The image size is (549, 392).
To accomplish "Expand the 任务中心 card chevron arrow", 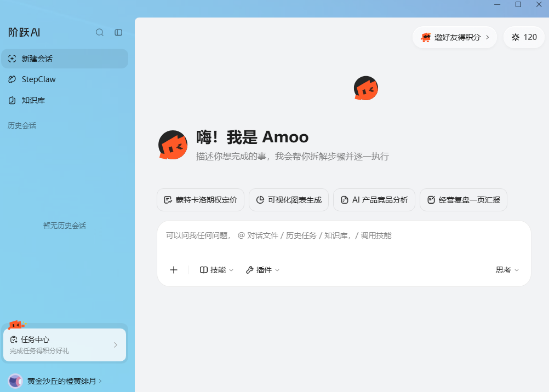I will 116,345.
